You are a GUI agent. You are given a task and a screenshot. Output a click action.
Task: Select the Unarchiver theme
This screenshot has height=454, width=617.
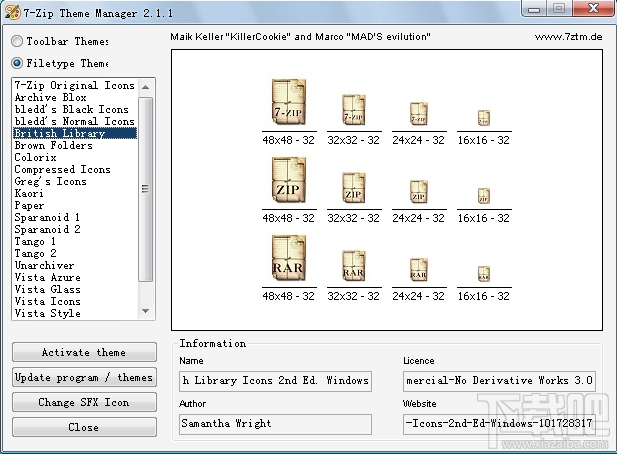point(75,265)
